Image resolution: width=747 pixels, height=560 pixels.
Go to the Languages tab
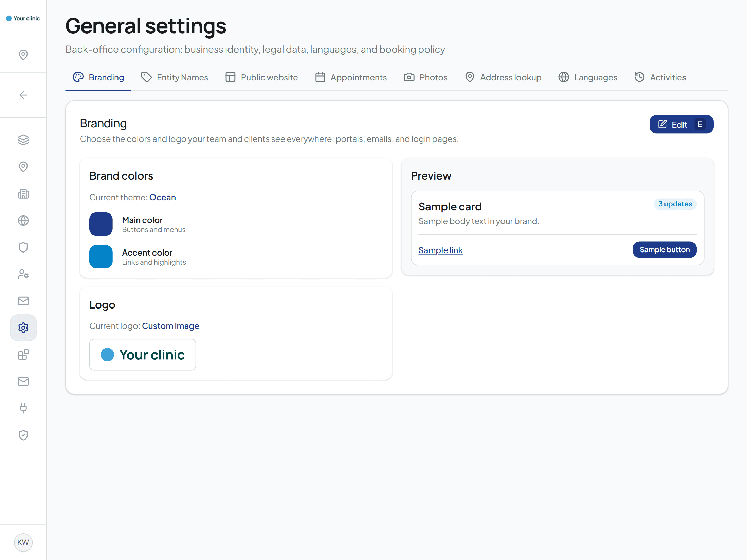pyautogui.click(x=588, y=77)
